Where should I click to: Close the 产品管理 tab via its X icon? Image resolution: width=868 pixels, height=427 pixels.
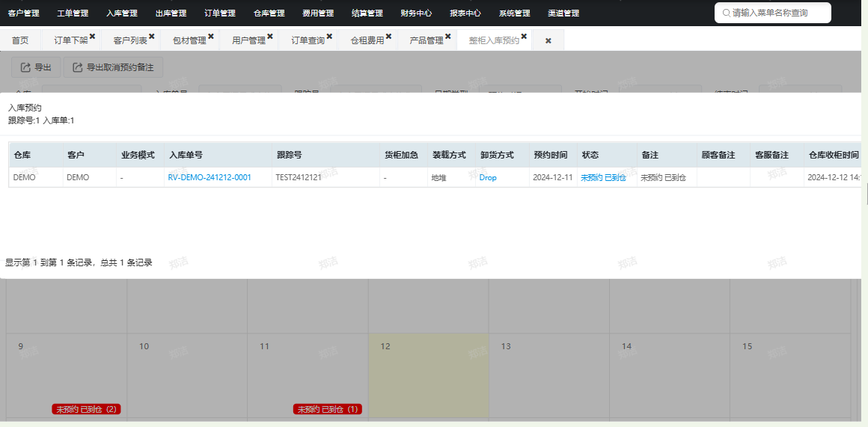pyautogui.click(x=447, y=37)
